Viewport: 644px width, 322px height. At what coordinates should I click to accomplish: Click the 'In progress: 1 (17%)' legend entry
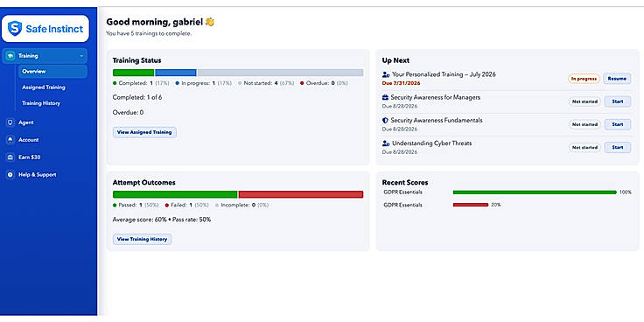click(204, 83)
